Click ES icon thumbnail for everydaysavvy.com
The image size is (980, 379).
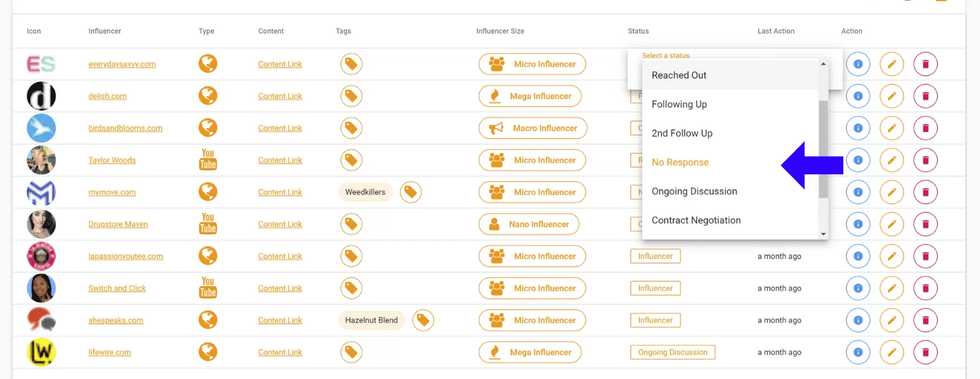pyautogui.click(x=41, y=64)
